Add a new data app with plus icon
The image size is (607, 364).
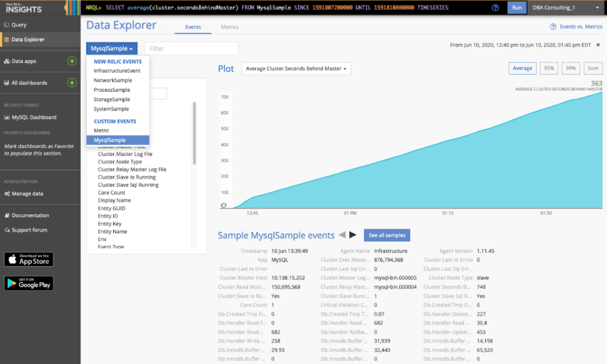point(72,62)
